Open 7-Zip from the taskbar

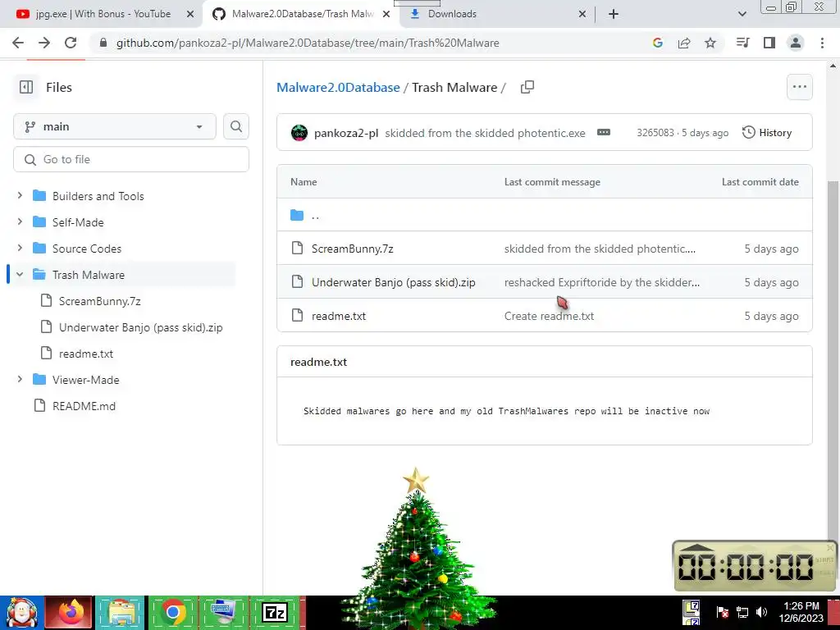pyautogui.click(x=275, y=613)
